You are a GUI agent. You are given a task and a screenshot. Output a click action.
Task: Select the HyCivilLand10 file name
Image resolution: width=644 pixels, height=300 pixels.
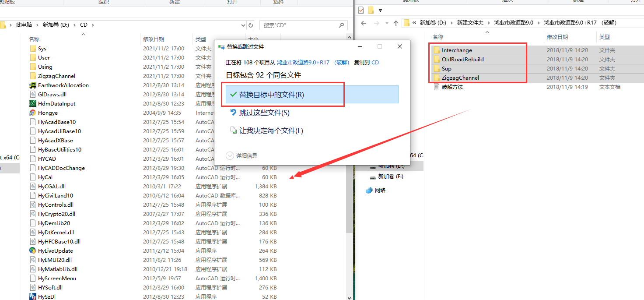click(56, 196)
